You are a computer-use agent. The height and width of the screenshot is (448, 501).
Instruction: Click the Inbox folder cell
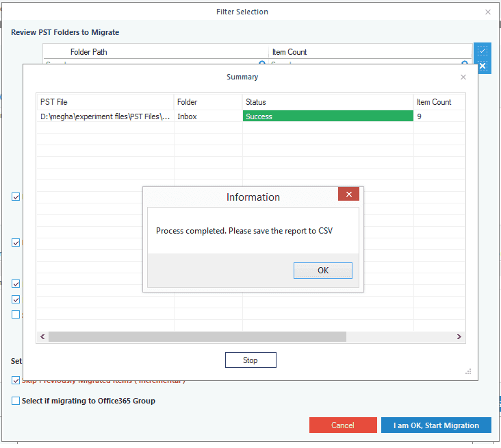coord(208,116)
